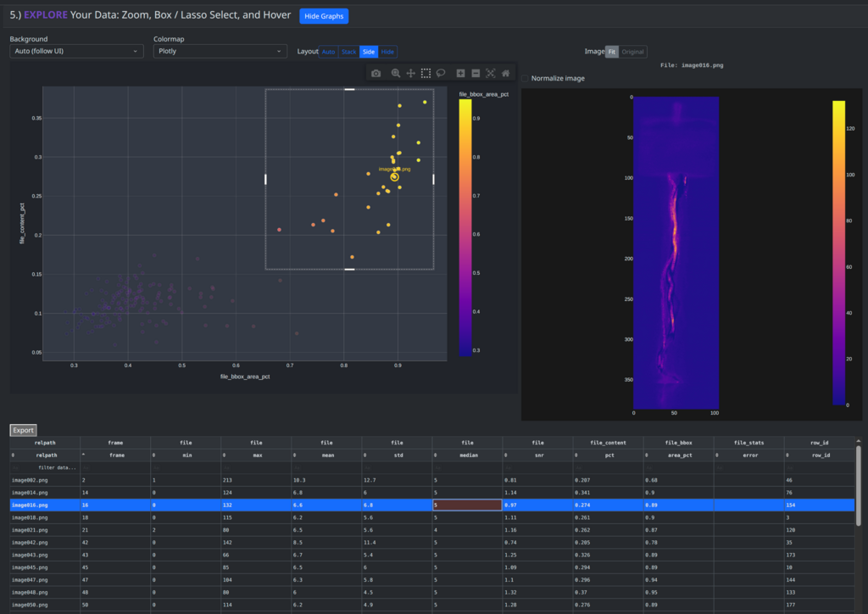868x614 pixels.
Task: Select the image043.png table row
Action: point(431,555)
